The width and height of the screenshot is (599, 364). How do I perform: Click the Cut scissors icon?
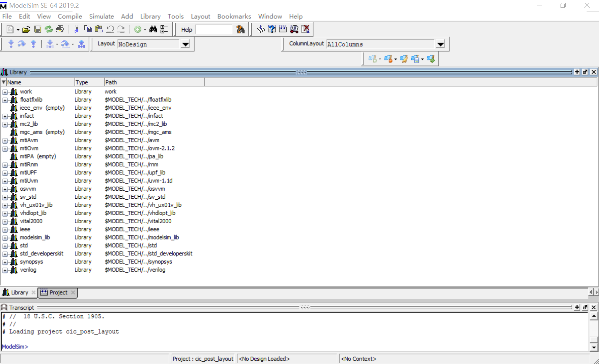coord(77,29)
